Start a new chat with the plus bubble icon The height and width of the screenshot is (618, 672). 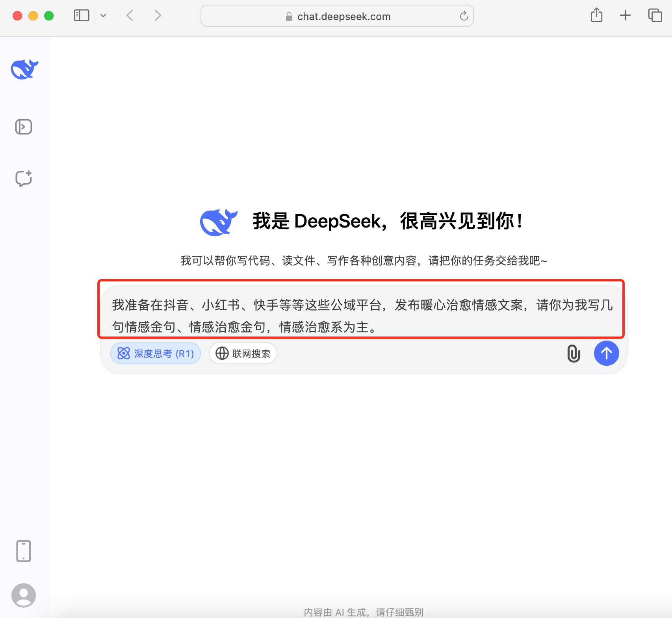pyautogui.click(x=24, y=179)
